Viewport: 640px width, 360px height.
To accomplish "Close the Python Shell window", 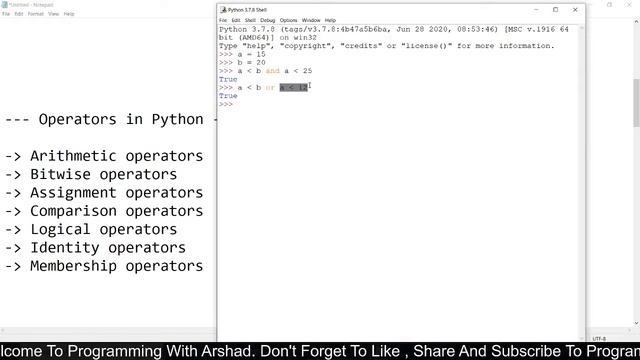I will point(575,10).
